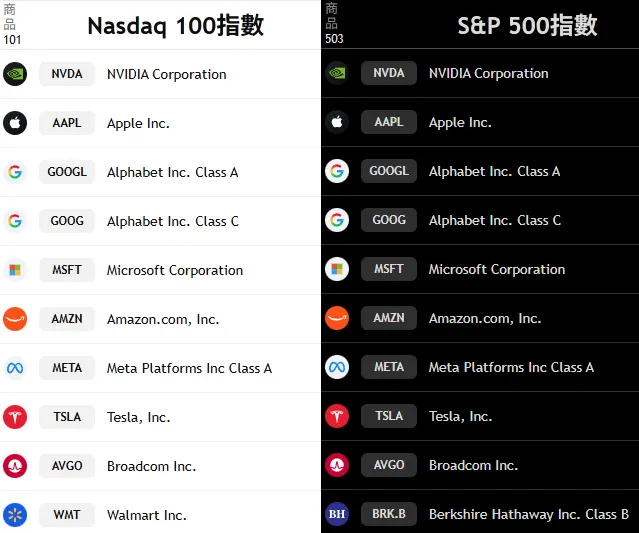Click Google logo beside GOOGL in S&P 500
This screenshot has height=533, width=639.
337,171
